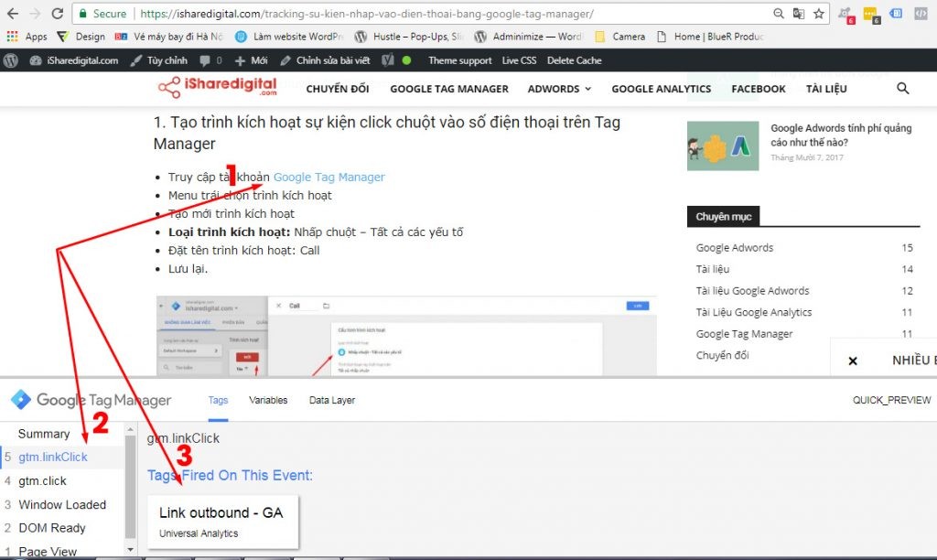Open the Google Adwords post thumbnail
937x560 pixels.
(x=723, y=145)
